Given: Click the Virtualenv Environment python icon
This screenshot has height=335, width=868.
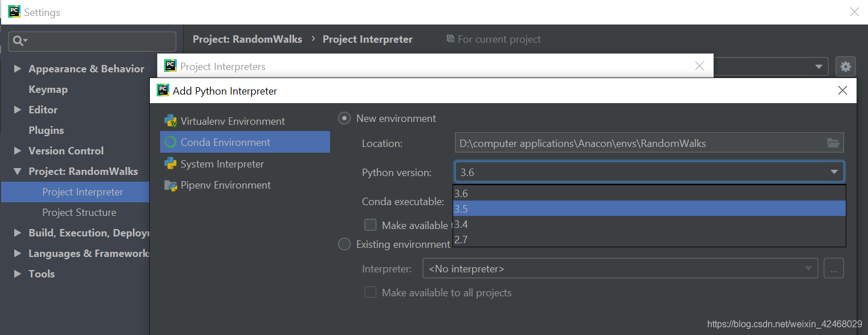Looking at the screenshot, I should pyautogui.click(x=170, y=121).
